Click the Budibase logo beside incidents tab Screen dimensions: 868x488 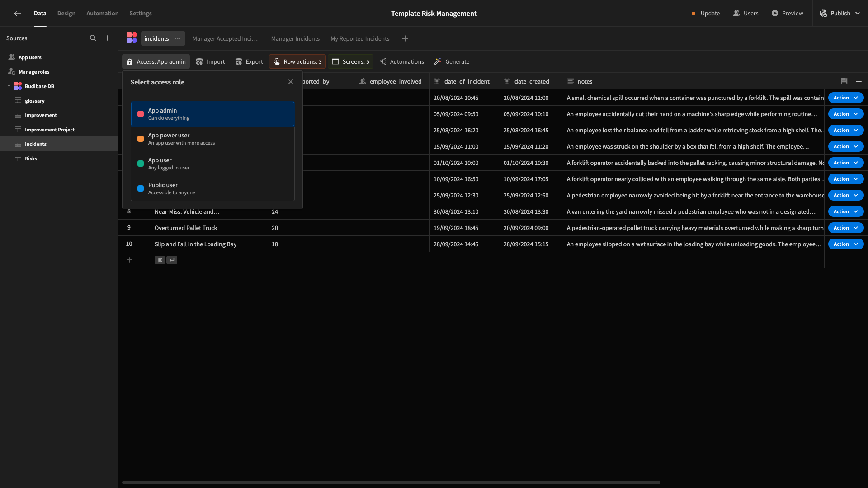132,38
